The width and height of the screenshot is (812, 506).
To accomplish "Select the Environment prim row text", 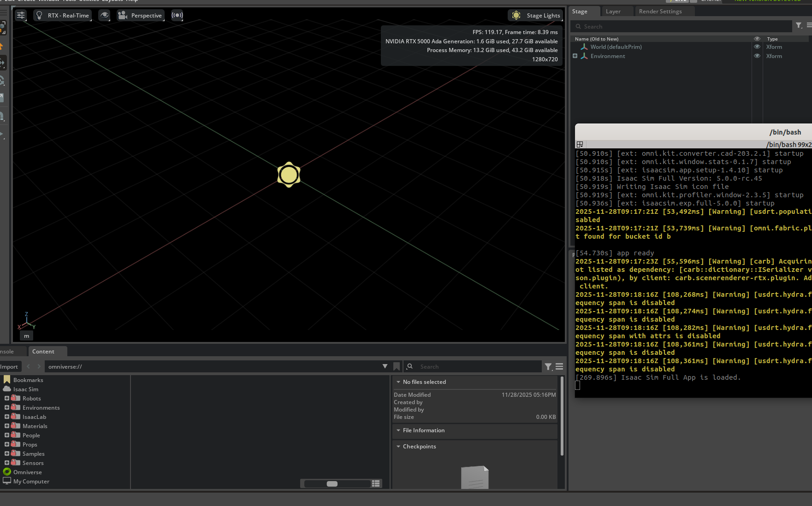I will (608, 56).
